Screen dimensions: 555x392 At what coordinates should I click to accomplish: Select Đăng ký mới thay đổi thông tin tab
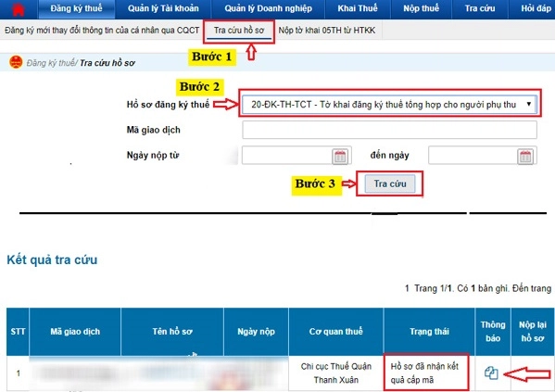(102, 31)
